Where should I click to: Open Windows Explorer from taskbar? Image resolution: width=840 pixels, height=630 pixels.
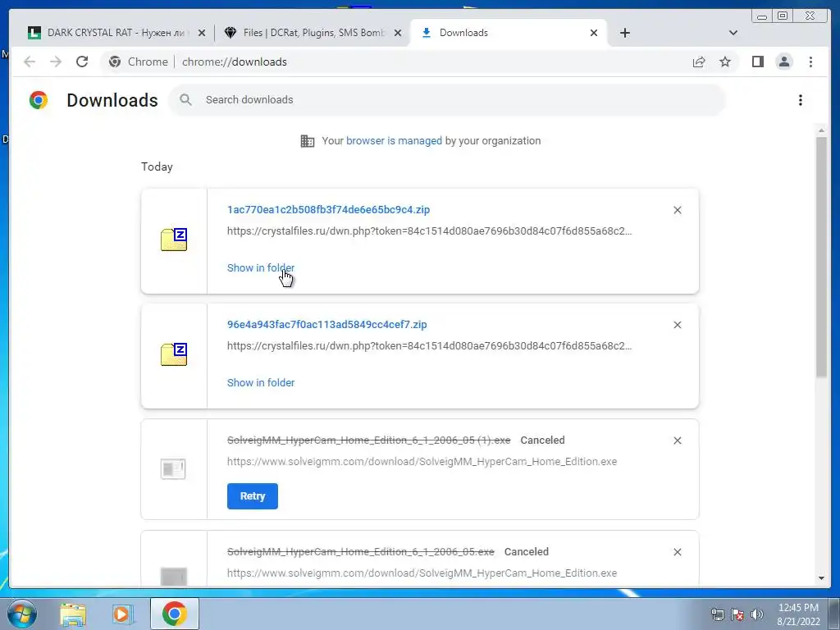[73, 614]
